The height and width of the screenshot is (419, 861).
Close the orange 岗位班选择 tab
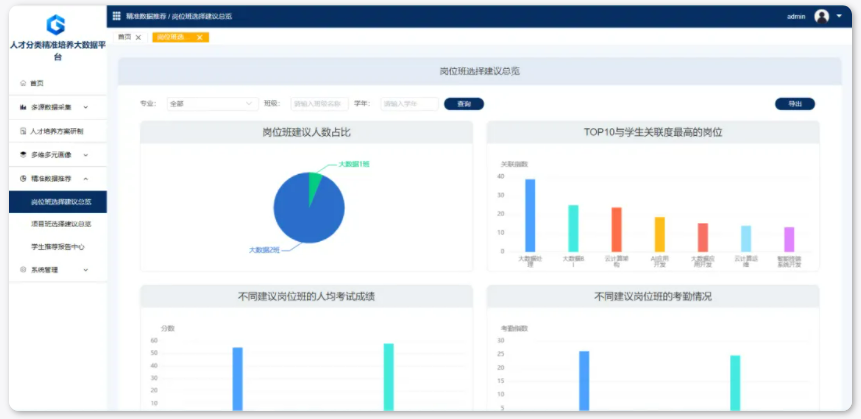pyautogui.click(x=200, y=37)
